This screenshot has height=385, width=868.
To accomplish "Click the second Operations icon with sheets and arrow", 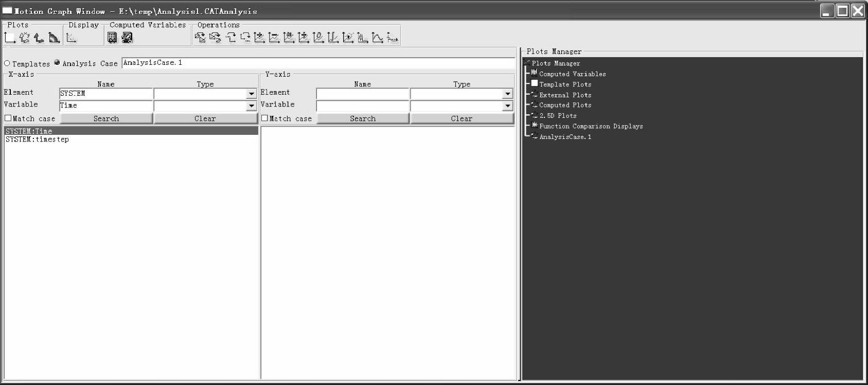I will click(x=215, y=38).
